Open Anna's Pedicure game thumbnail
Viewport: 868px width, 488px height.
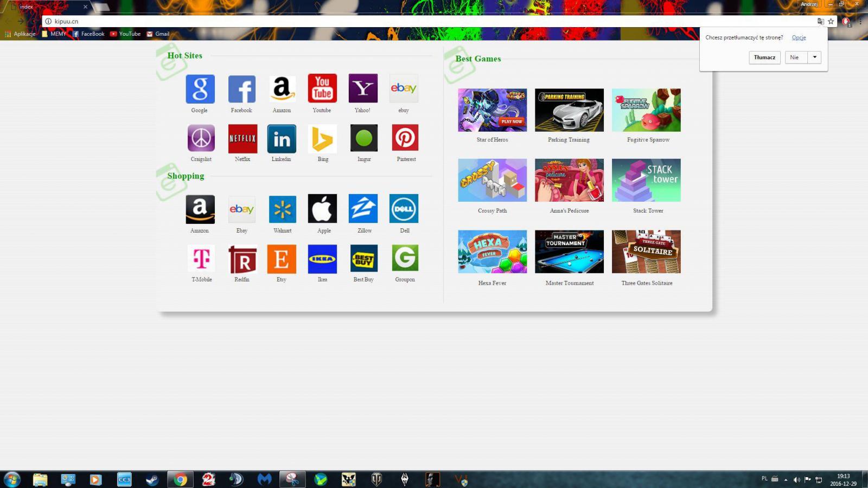pos(569,180)
